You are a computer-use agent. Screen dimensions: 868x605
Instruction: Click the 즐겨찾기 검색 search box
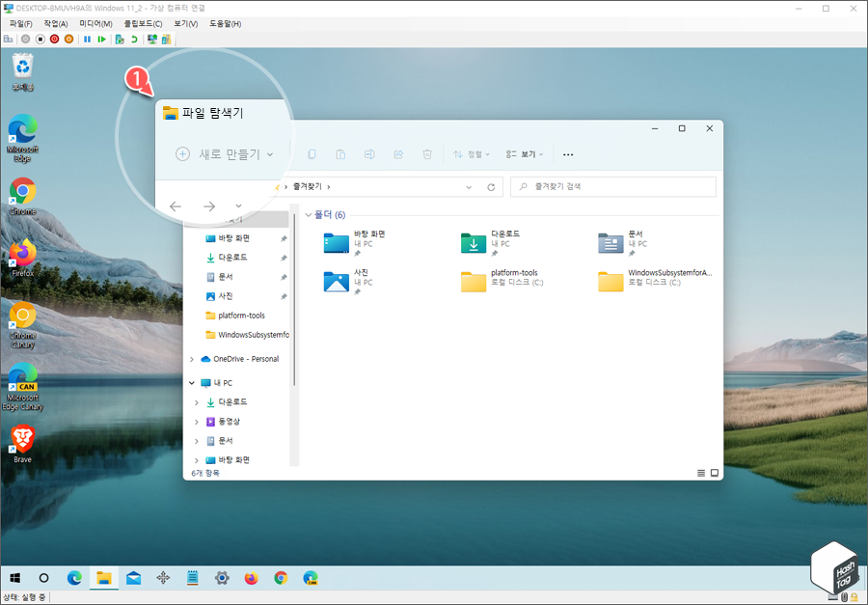[x=612, y=186]
